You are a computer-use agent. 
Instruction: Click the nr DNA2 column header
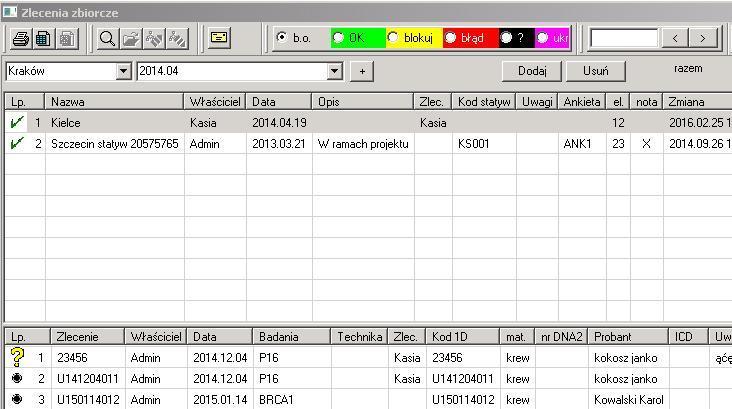click(561, 336)
